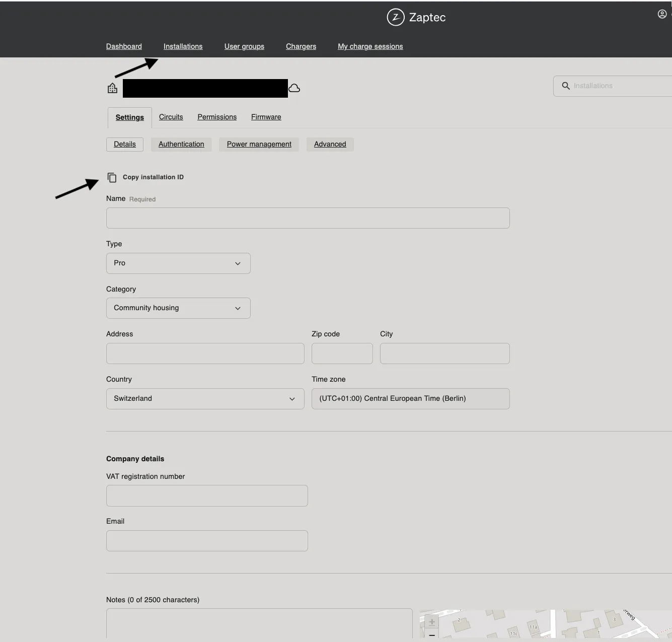The width and height of the screenshot is (672, 642).
Task: Open Chargers in top navigation
Action: pos(301,46)
